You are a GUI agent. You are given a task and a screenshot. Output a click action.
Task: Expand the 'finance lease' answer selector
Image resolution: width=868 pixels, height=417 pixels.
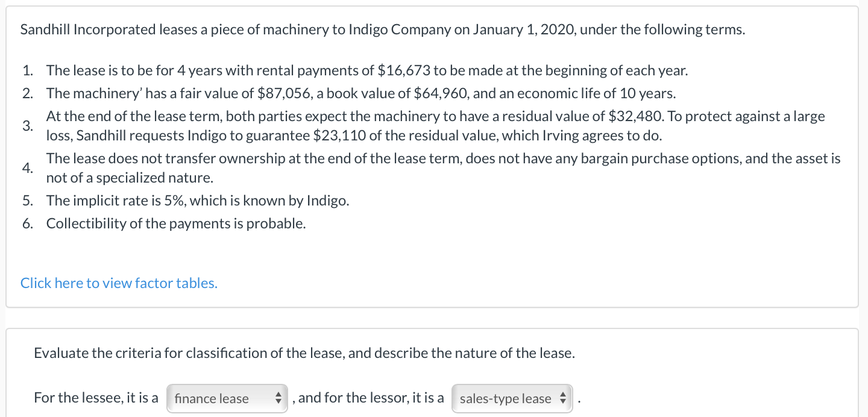point(227,398)
